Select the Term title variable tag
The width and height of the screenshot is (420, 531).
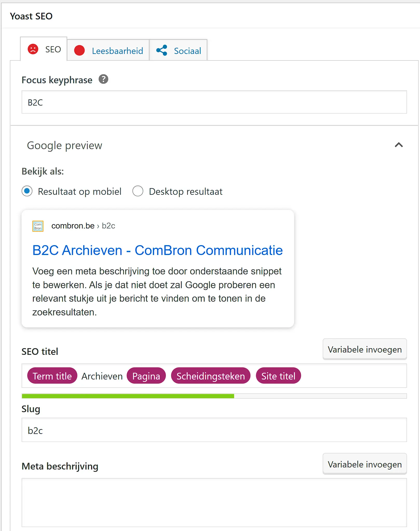tap(52, 376)
